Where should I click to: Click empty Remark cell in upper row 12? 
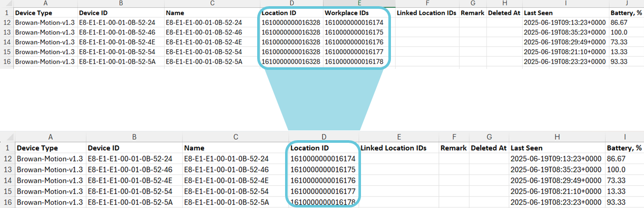pos(473,22)
